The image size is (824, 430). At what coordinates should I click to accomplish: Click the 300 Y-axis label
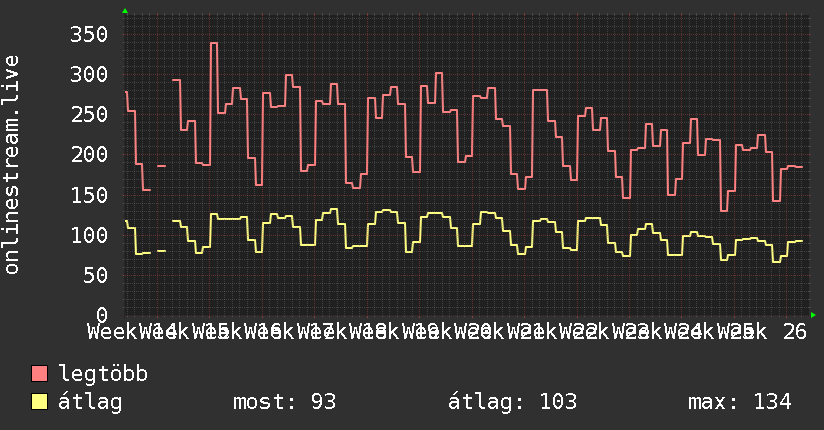point(89,75)
